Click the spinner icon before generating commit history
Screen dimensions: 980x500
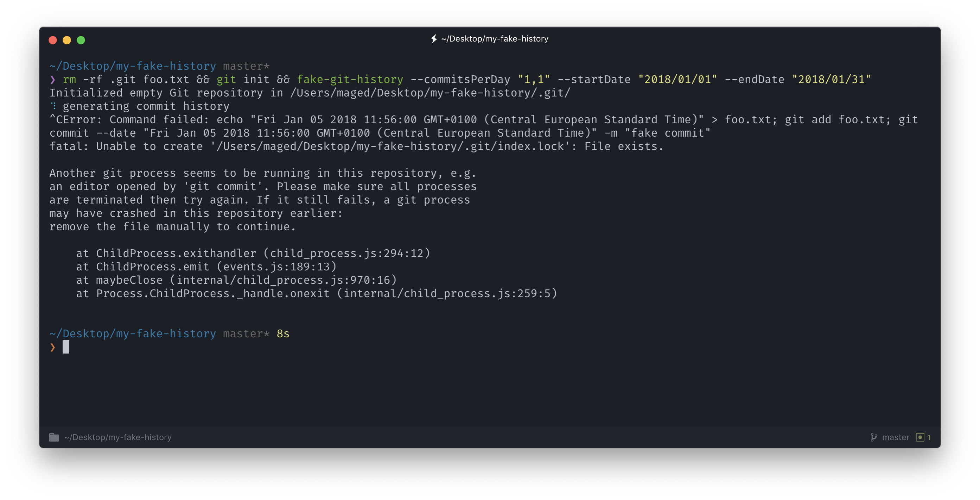[53, 106]
